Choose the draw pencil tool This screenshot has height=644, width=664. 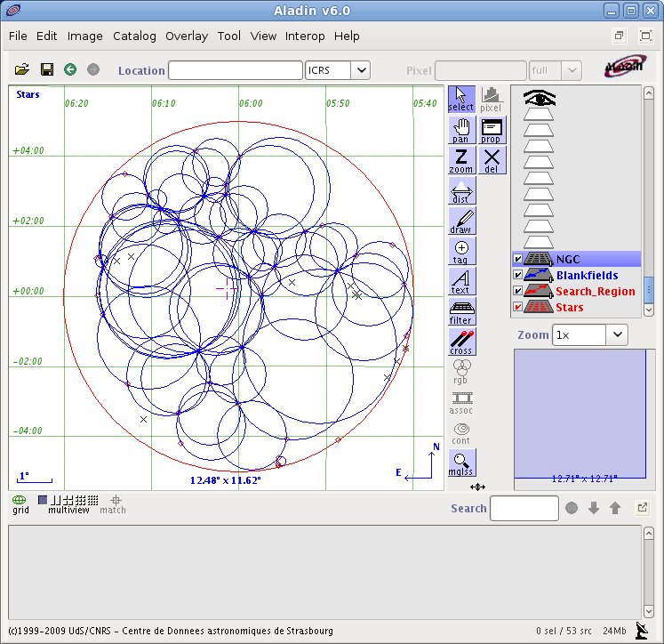point(460,221)
